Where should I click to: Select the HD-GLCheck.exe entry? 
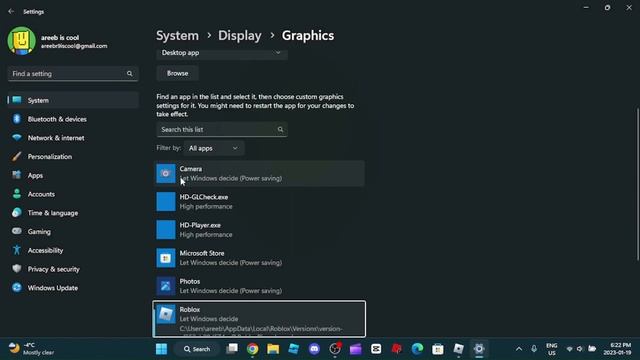coord(260,202)
